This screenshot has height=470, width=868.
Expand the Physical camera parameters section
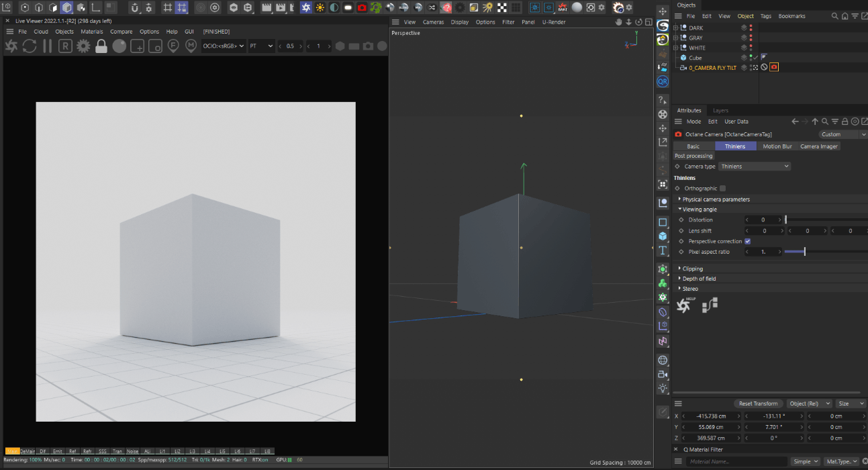(x=716, y=199)
